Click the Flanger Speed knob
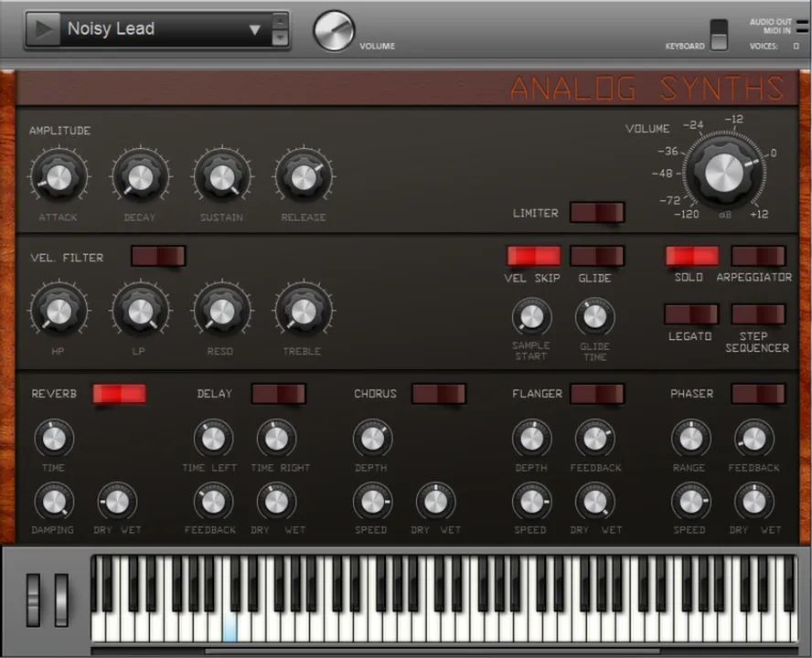The width and height of the screenshot is (812, 658). point(531,502)
